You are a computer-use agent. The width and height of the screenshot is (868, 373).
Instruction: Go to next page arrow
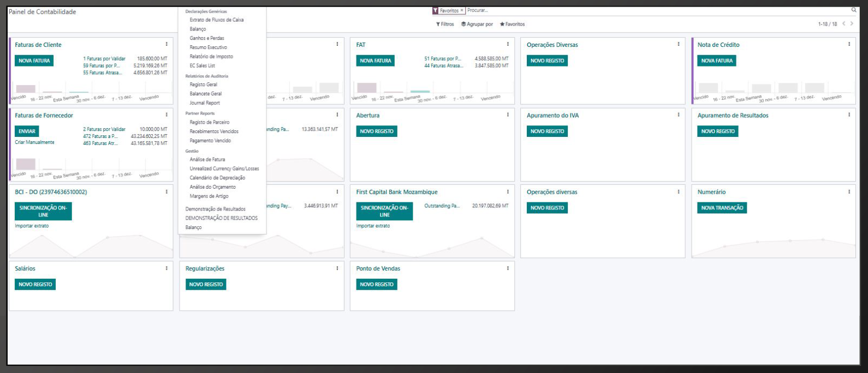click(852, 23)
